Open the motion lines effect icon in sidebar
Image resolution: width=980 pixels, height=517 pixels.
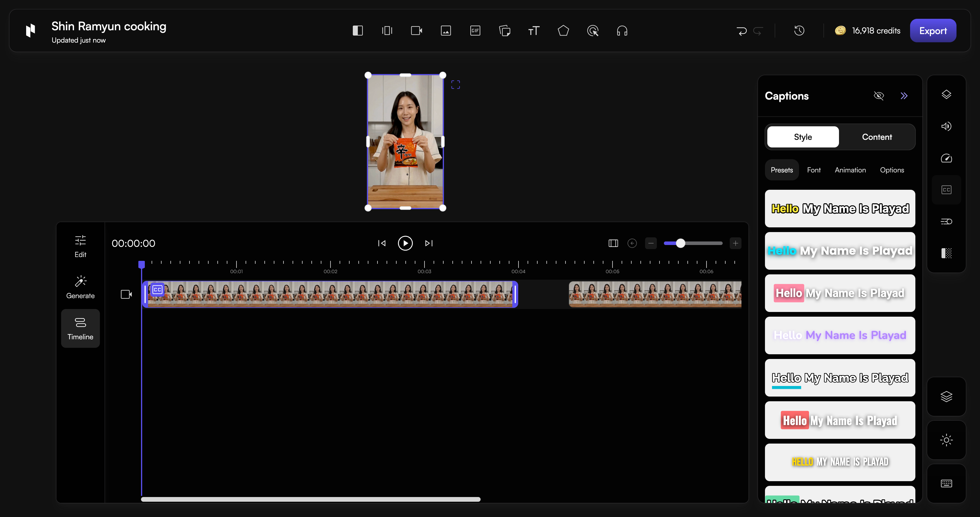pos(946,221)
